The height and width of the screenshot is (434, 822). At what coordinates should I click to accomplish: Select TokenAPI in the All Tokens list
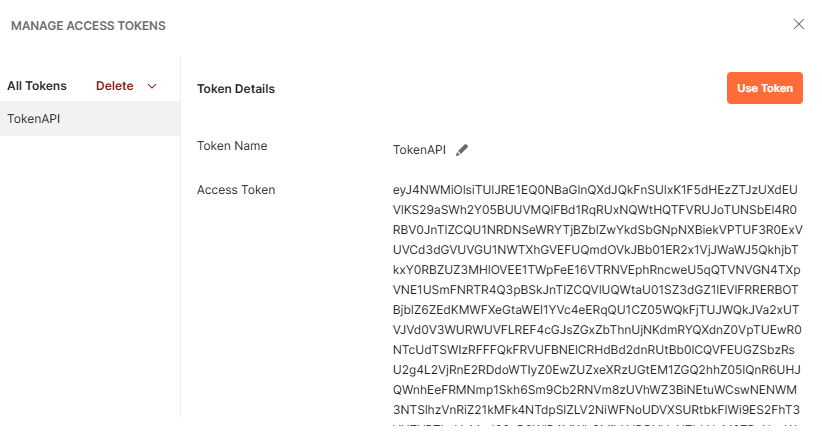point(34,119)
